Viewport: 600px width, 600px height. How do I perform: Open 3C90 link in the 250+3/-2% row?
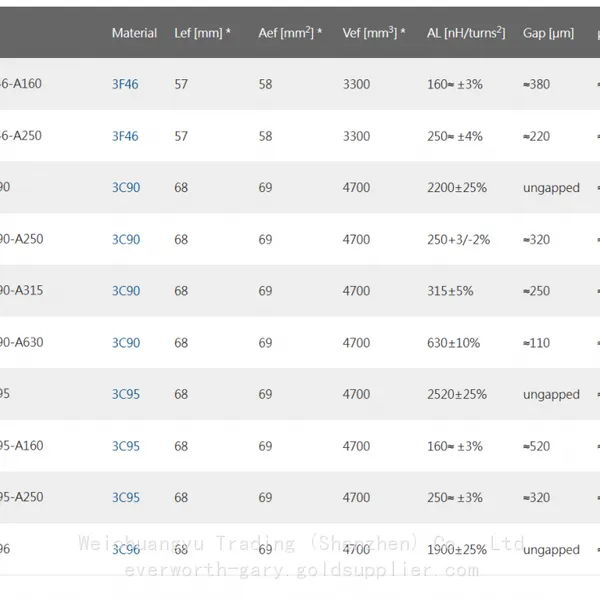coord(126,240)
